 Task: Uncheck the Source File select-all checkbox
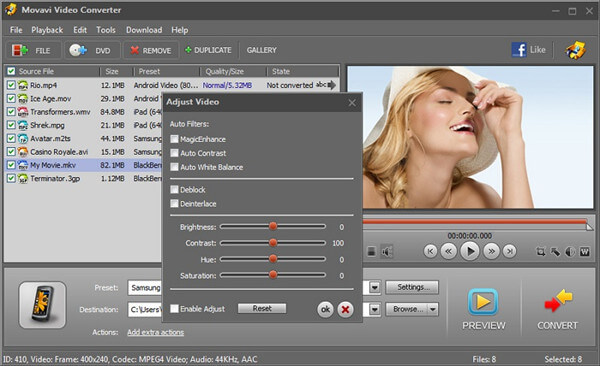(x=11, y=71)
